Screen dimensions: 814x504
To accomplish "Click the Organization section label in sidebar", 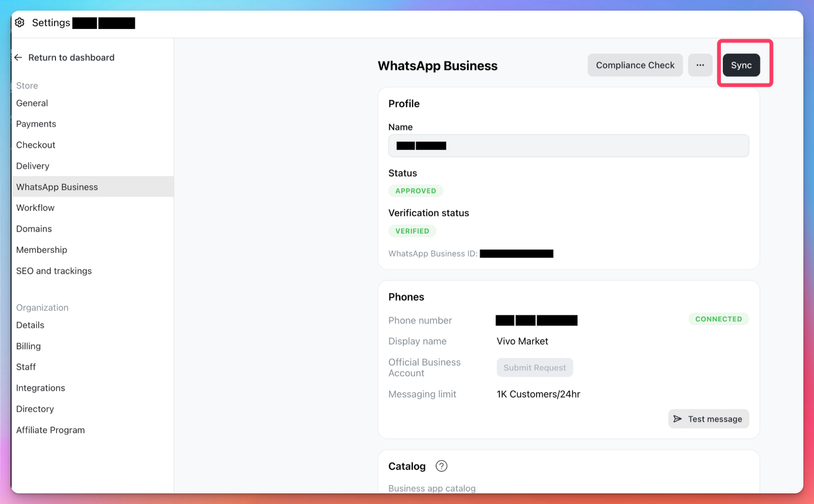I will pos(42,308).
